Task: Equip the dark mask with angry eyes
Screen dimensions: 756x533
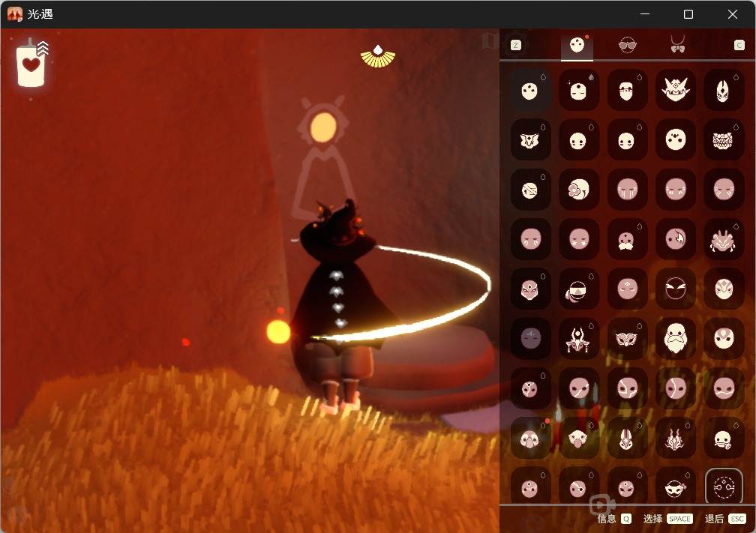Action: [x=676, y=289]
